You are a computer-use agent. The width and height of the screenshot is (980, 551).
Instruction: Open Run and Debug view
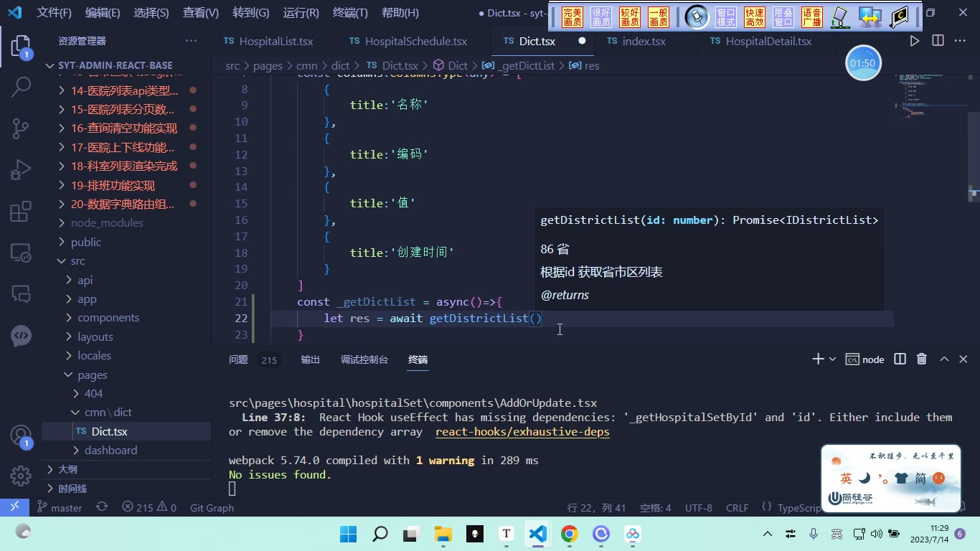(21, 170)
